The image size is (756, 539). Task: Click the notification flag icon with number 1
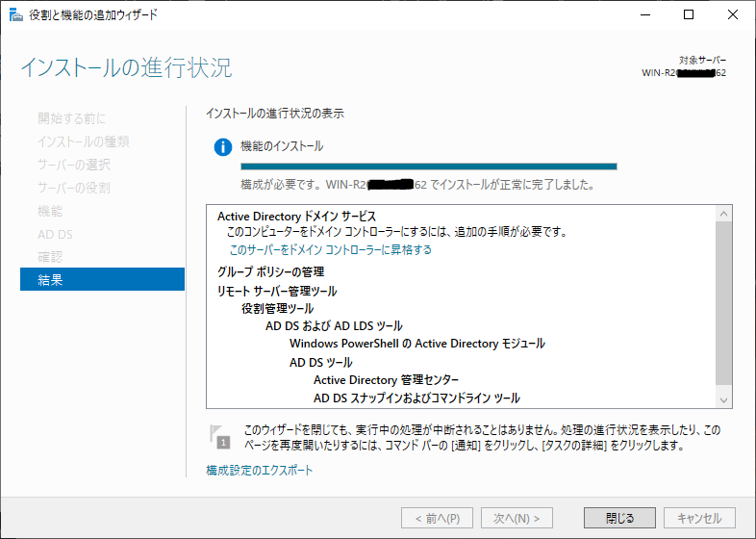click(220, 436)
